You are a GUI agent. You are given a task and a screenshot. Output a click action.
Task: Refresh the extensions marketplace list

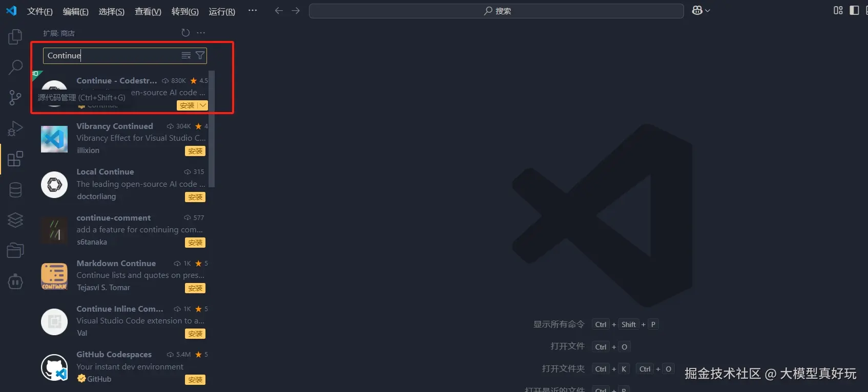(185, 33)
